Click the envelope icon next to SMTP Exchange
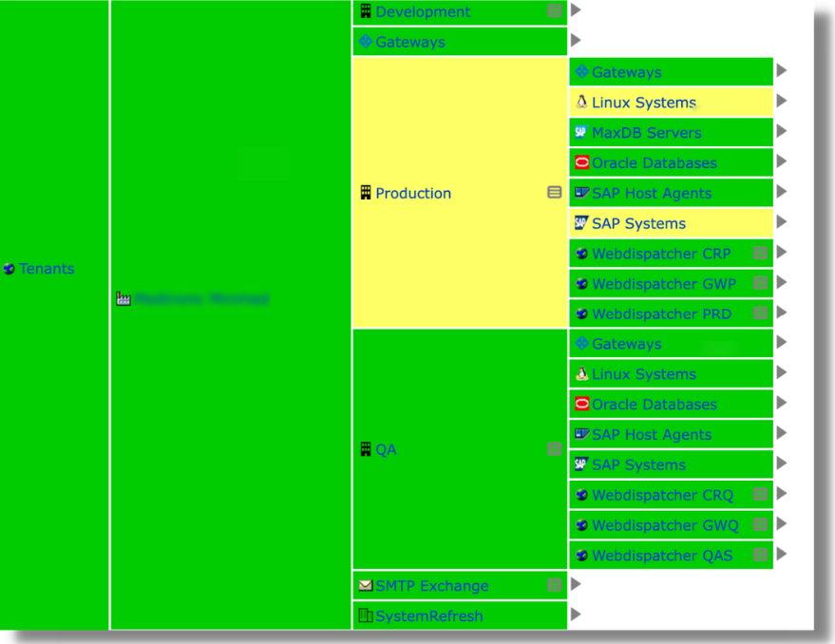This screenshot has width=835, height=644. point(365,586)
